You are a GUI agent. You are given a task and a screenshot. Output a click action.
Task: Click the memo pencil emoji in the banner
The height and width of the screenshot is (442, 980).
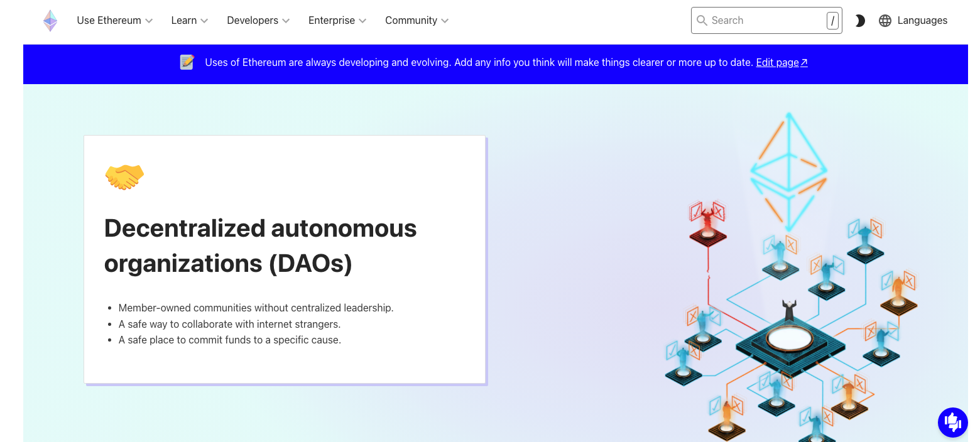(187, 62)
